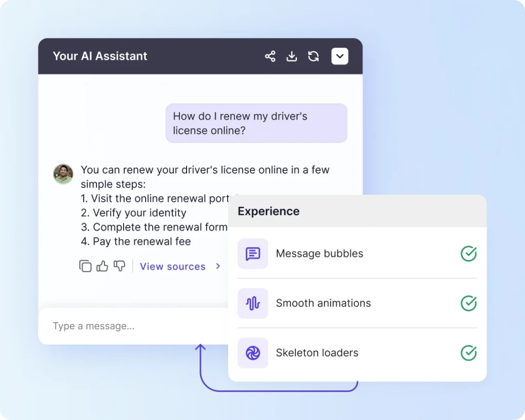Select the Smooth animations waveform icon
Screen dimensions: 525x420
(x=253, y=303)
